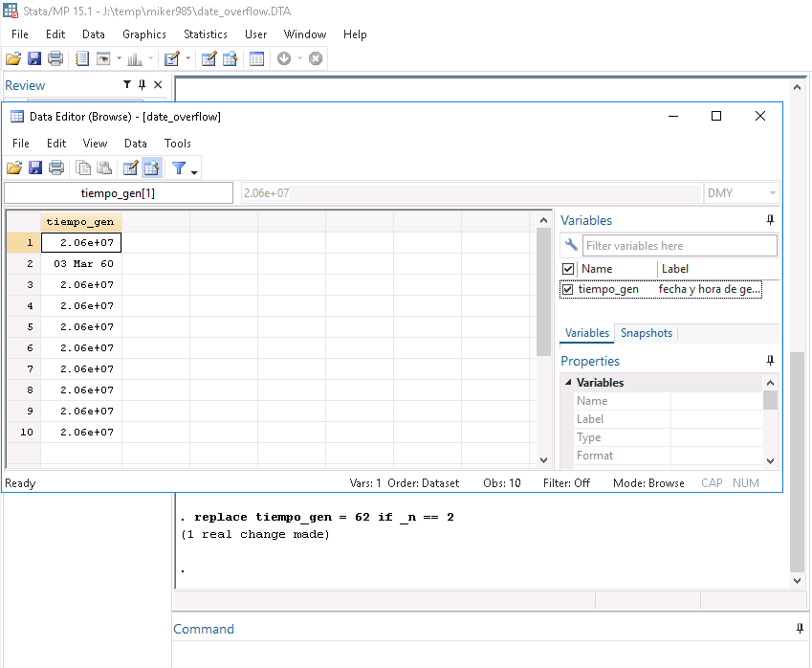The height and width of the screenshot is (668, 812).
Task: Click the Break (stop) icon in main toolbar
Action: point(316,58)
